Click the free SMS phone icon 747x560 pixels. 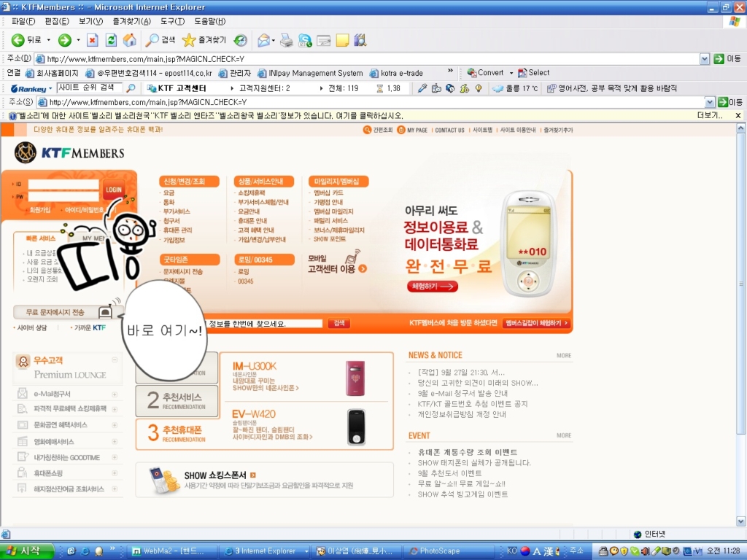pyautogui.click(x=106, y=312)
